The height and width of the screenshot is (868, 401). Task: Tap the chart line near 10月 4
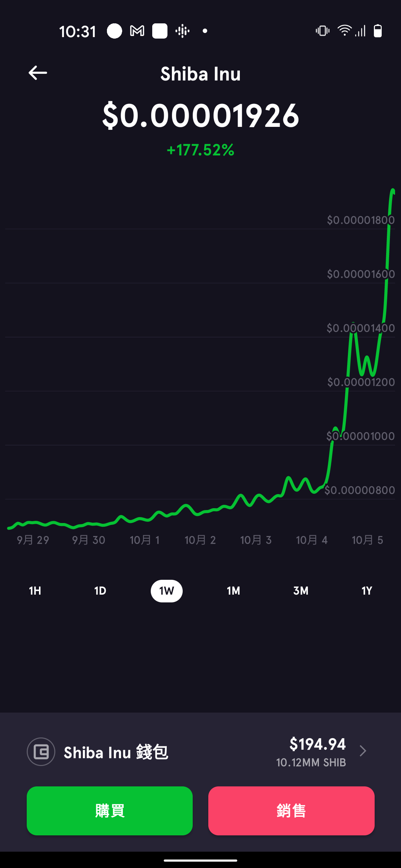click(312, 489)
